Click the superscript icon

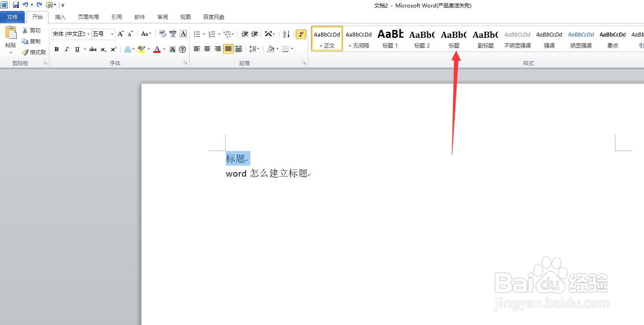coord(113,49)
